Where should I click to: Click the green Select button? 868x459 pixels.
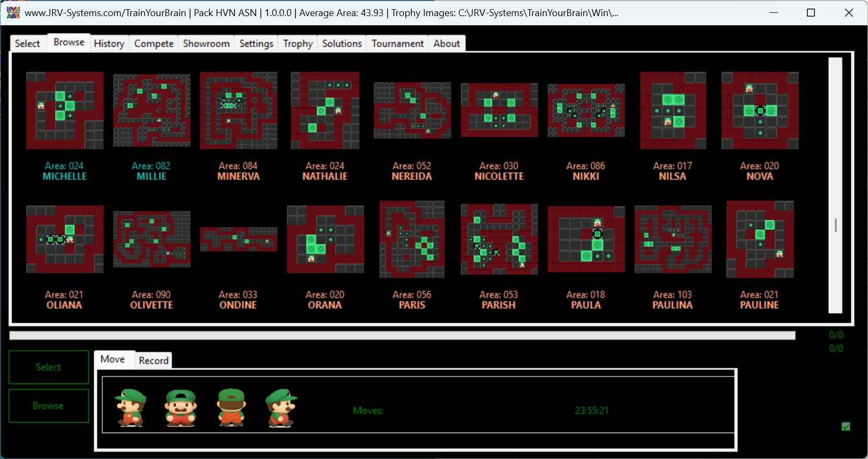[49, 367]
